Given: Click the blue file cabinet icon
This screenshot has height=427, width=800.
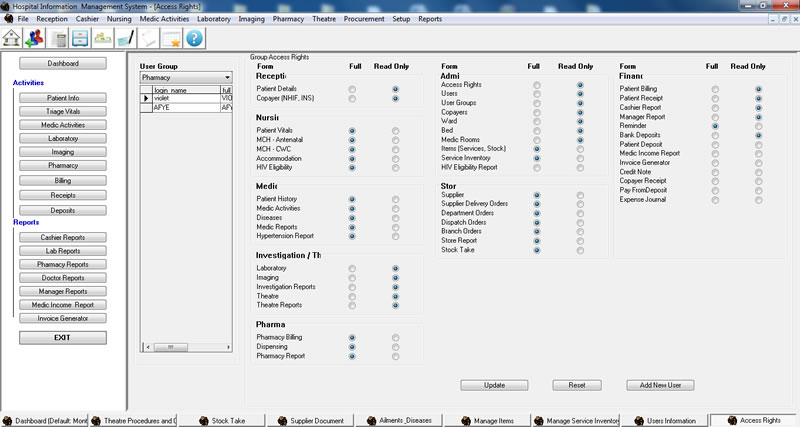Looking at the screenshot, I should click(82, 38).
